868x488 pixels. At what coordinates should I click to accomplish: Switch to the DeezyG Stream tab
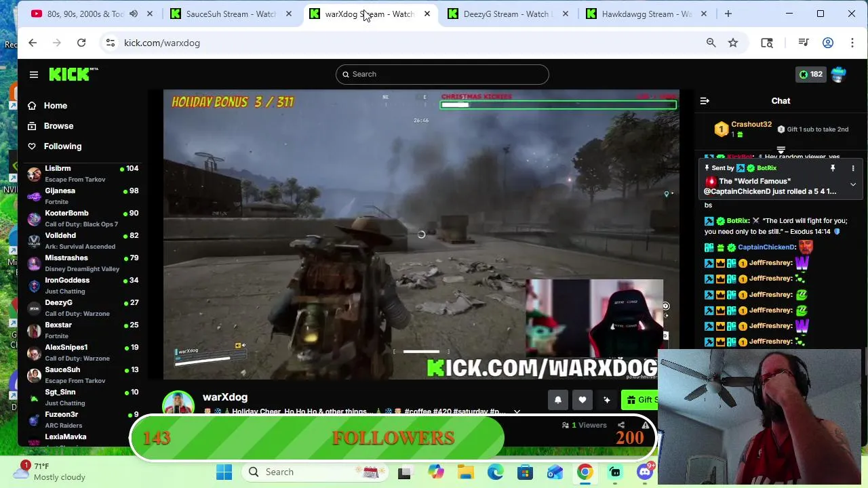click(x=509, y=14)
